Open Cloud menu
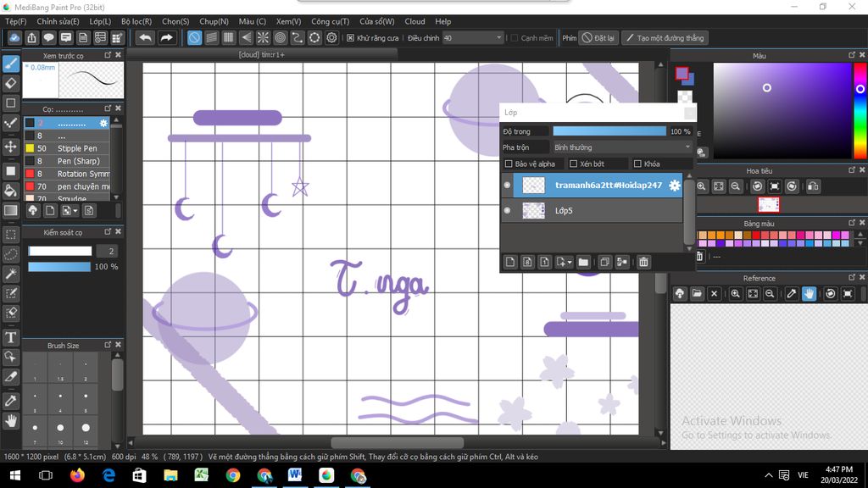 (x=415, y=21)
